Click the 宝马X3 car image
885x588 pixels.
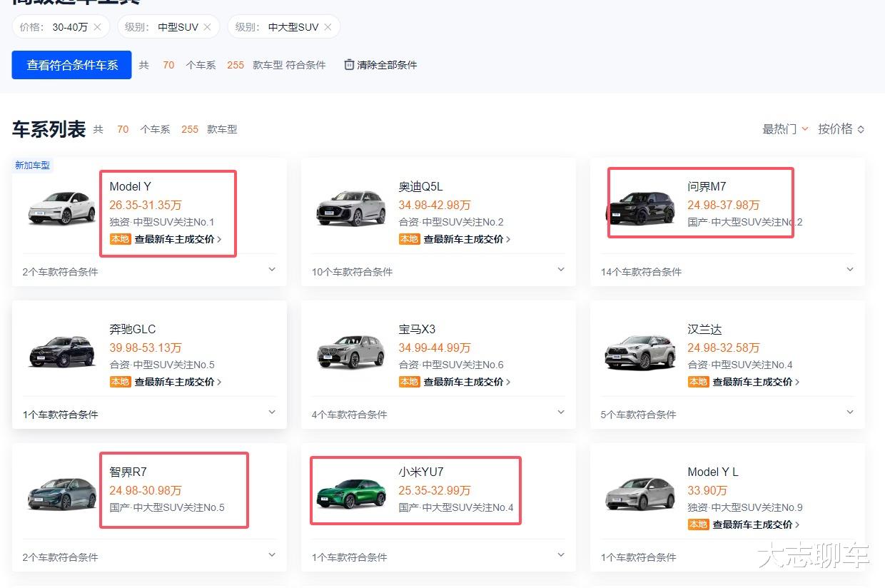pos(351,350)
